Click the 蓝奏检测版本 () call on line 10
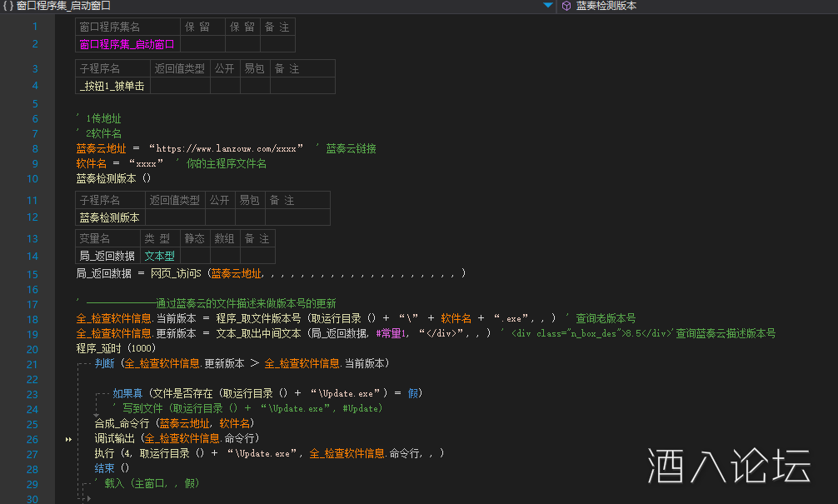Image resolution: width=838 pixels, height=504 pixels. click(113, 178)
